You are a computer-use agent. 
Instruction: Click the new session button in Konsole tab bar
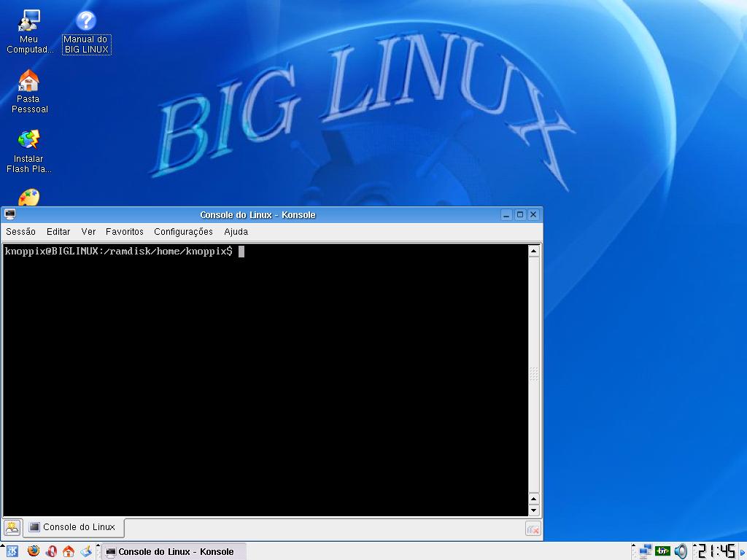pos(12,528)
